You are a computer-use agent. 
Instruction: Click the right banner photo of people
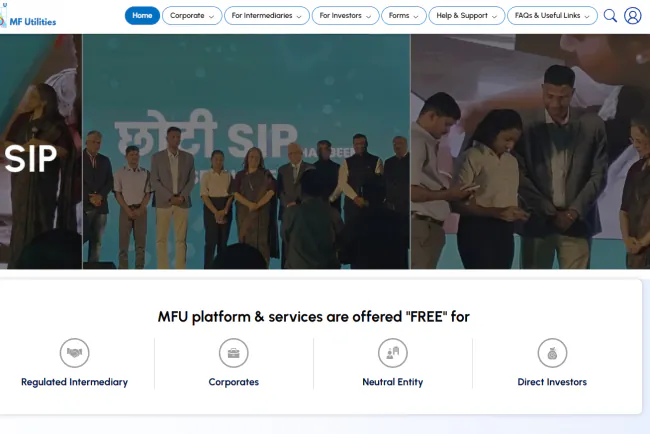(531, 152)
